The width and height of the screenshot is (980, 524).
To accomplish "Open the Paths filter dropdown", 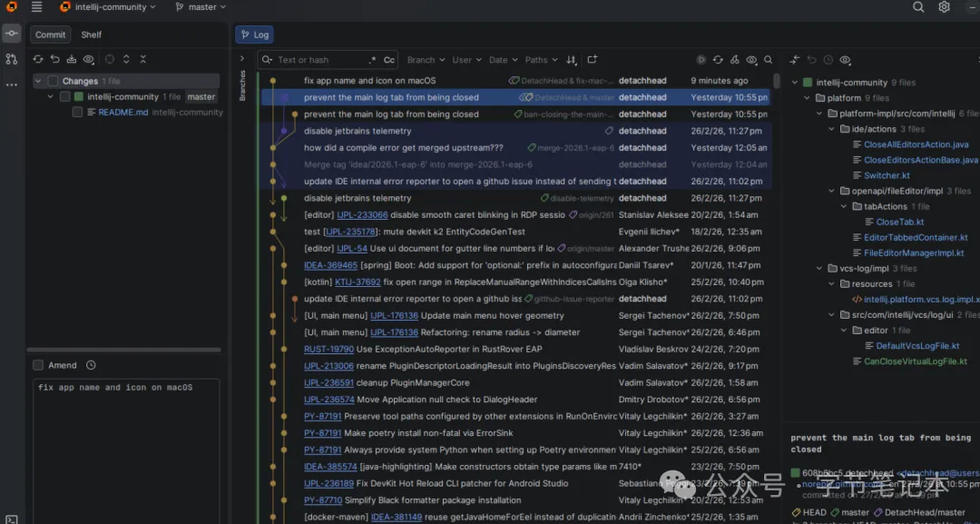I will coord(541,60).
